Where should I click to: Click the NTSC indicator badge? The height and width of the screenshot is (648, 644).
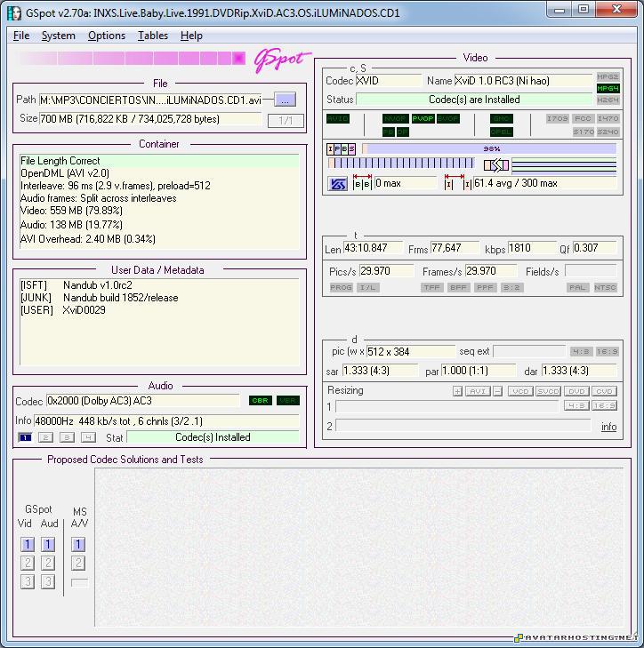click(605, 288)
